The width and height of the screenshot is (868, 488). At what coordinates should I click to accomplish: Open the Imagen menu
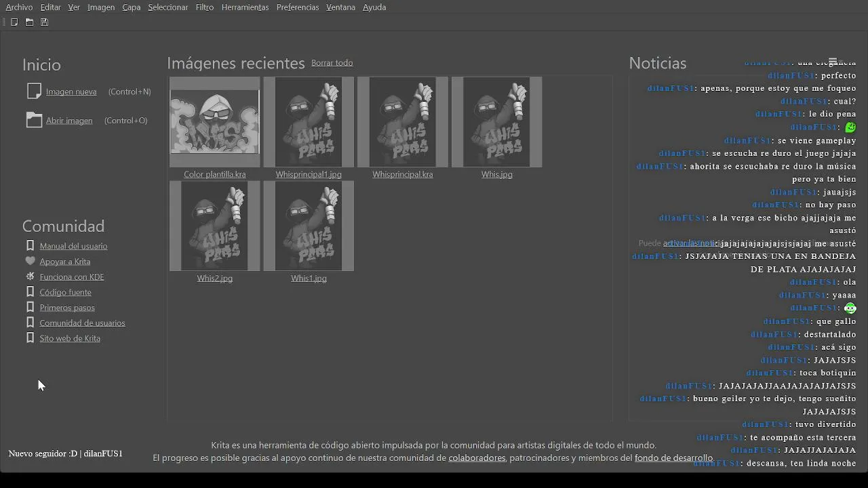click(x=101, y=7)
